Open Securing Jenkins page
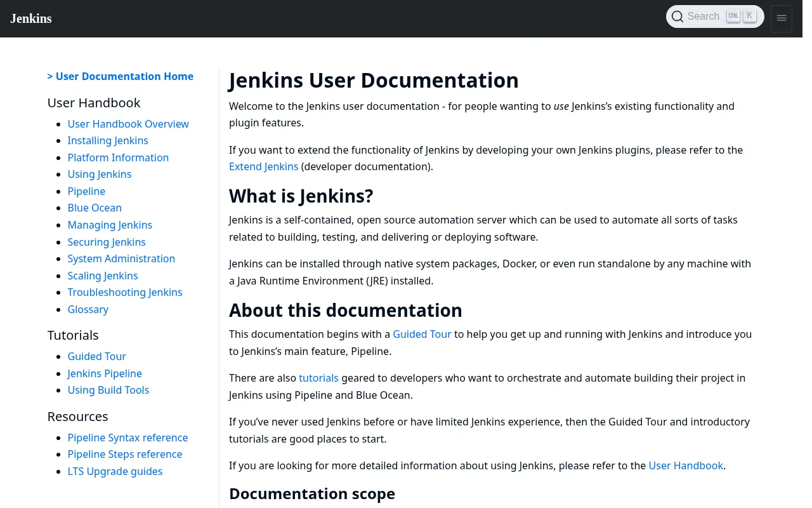Viewport: 812px width, 508px height. (107, 242)
